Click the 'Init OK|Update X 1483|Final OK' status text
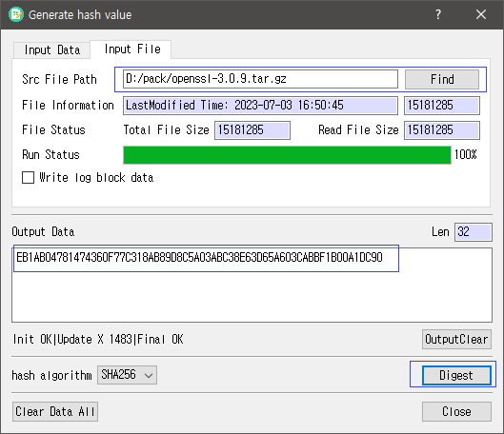504x434 pixels. [98, 340]
